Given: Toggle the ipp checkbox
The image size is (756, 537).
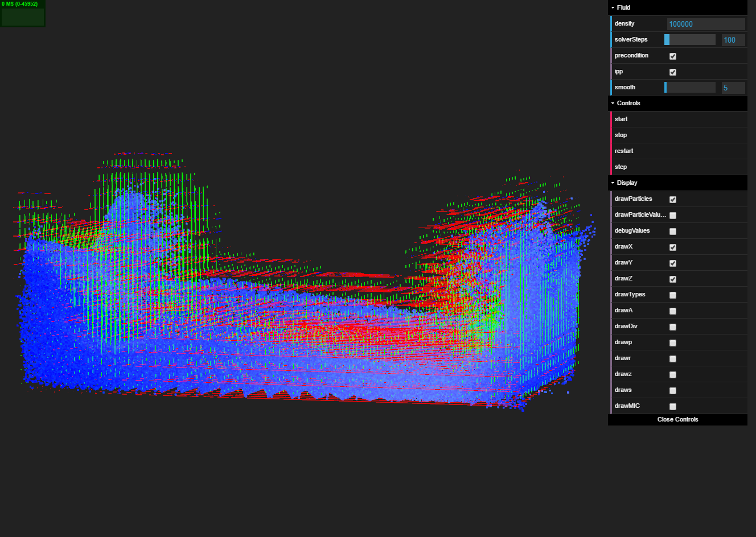Looking at the screenshot, I should (x=673, y=72).
